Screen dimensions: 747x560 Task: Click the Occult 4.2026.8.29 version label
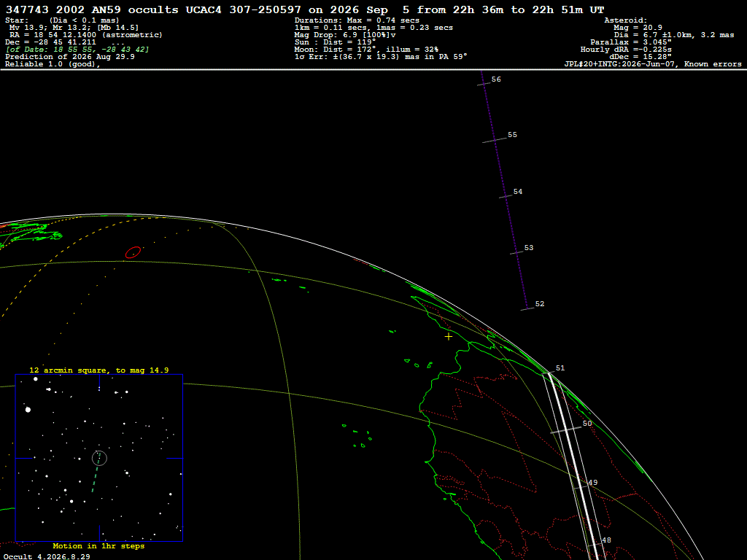(x=47, y=556)
